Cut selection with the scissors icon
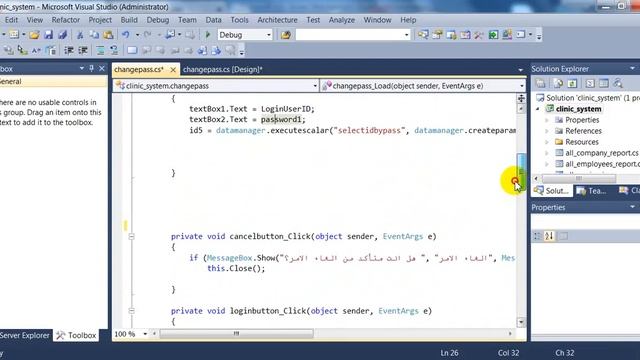640x360 pixels. click(x=80, y=35)
